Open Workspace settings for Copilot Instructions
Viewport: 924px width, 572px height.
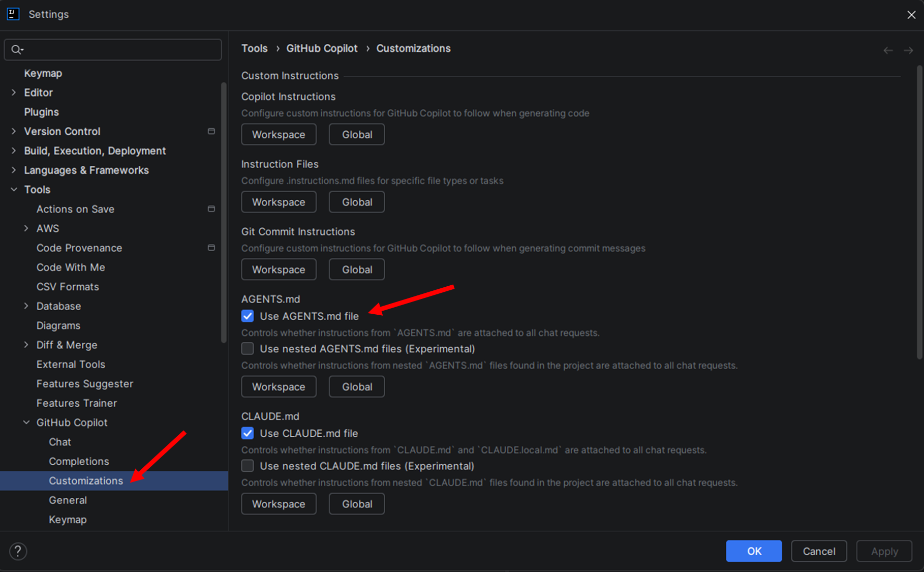pos(279,134)
